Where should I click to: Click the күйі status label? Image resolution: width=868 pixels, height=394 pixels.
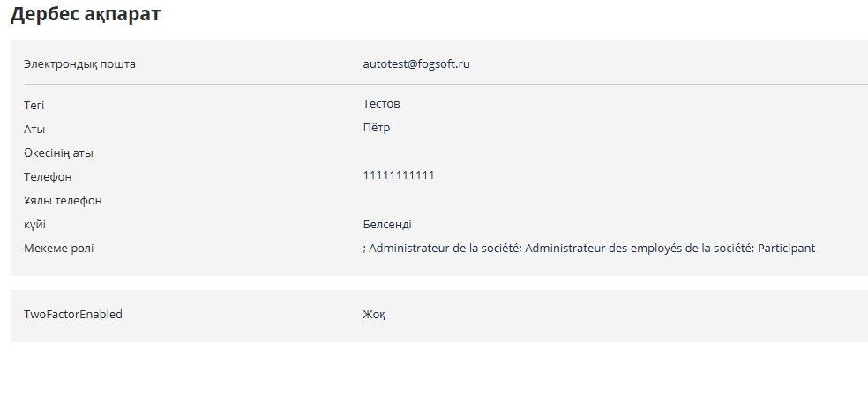35,224
